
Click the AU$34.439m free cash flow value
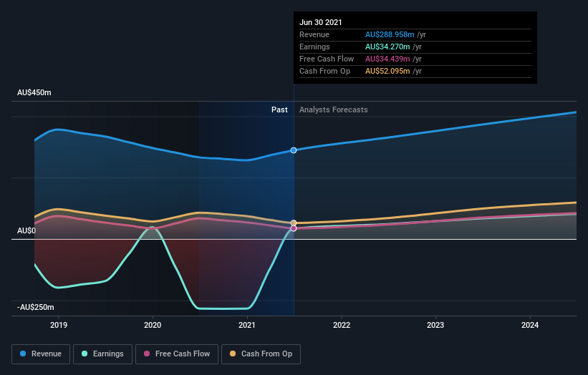click(387, 59)
